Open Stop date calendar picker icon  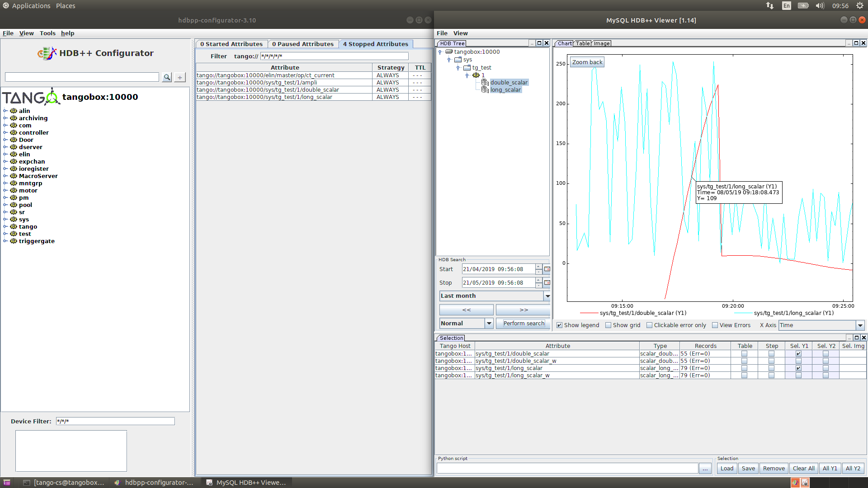547,283
